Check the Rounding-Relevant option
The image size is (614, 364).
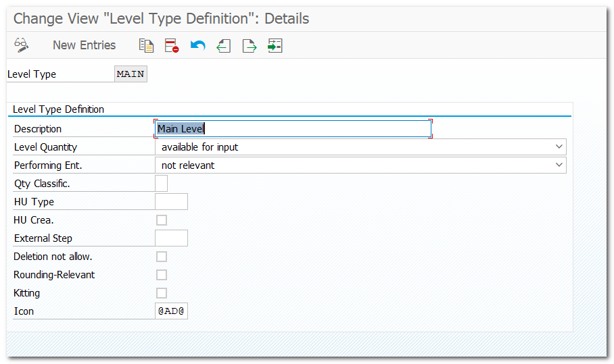tap(162, 275)
